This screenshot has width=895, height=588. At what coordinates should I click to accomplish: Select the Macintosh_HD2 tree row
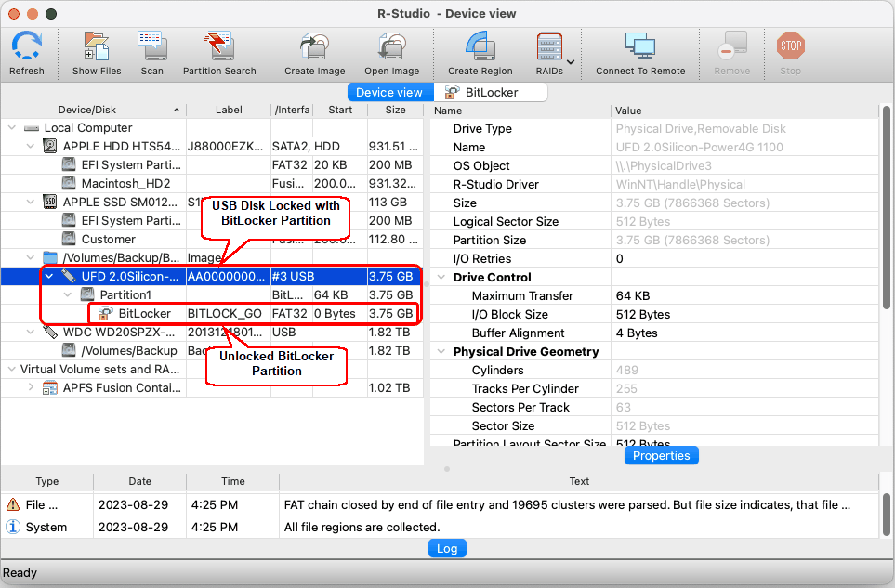coord(212,184)
